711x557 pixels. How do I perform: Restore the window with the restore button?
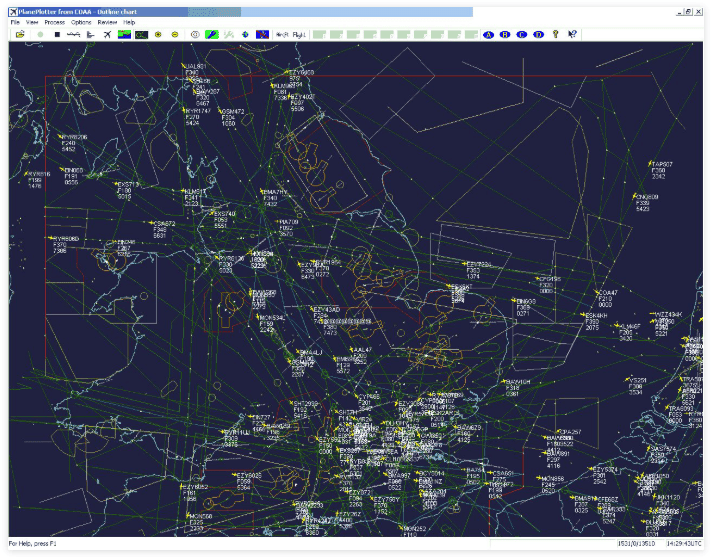click(x=689, y=12)
